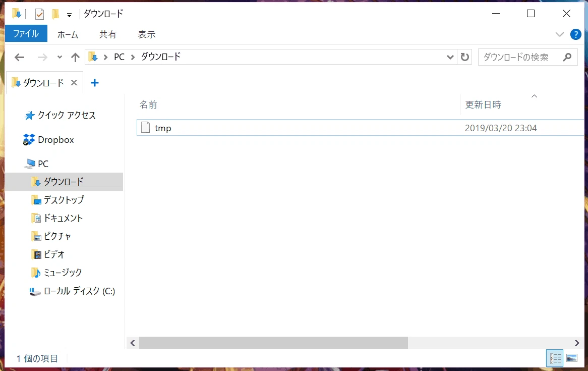Switch to the ホーム ribbon tab
588x371 pixels.
coord(68,34)
